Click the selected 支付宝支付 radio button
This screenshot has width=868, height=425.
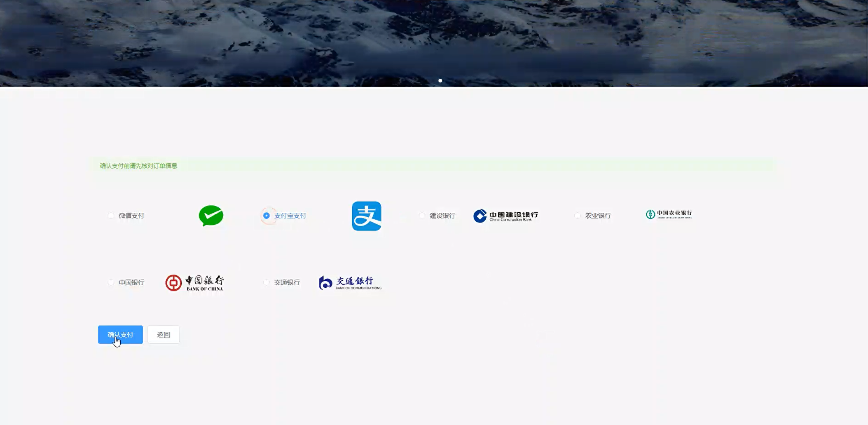click(x=266, y=215)
